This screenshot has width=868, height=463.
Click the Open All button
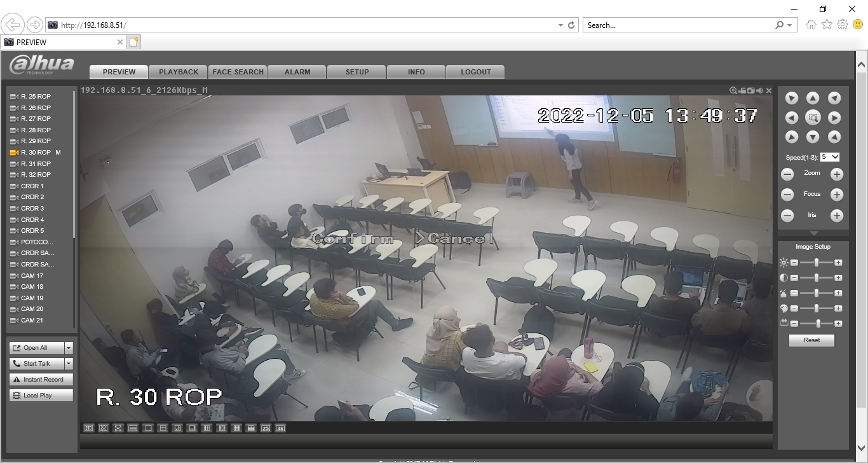pyautogui.click(x=37, y=348)
